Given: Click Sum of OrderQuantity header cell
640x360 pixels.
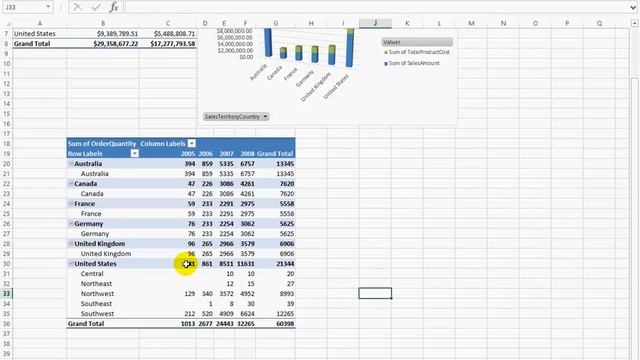Looking at the screenshot, I should (102, 143).
